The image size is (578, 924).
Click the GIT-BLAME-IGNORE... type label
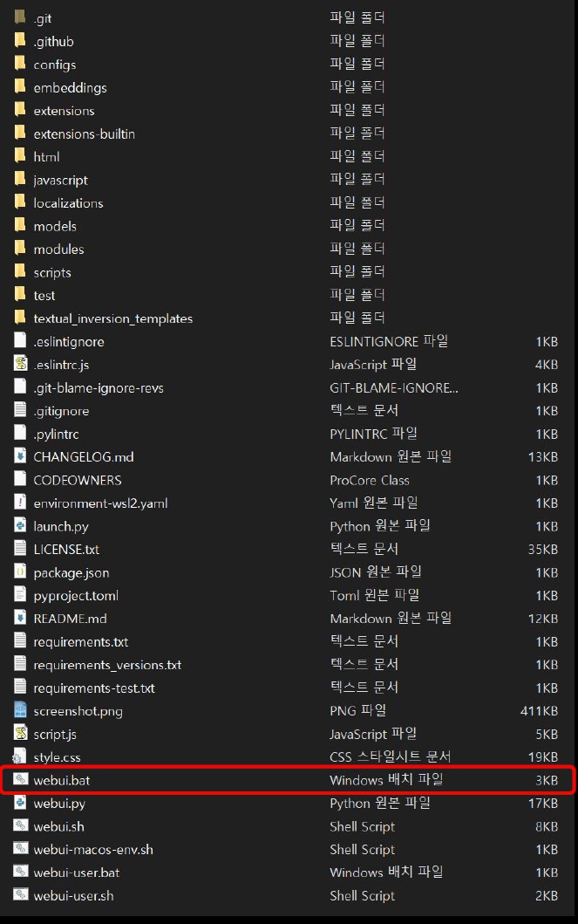click(x=394, y=387)
